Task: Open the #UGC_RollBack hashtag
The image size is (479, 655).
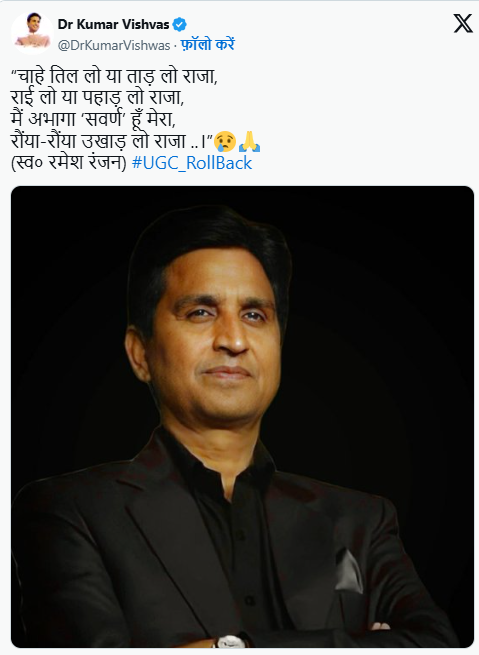Action: click(192, 162)
